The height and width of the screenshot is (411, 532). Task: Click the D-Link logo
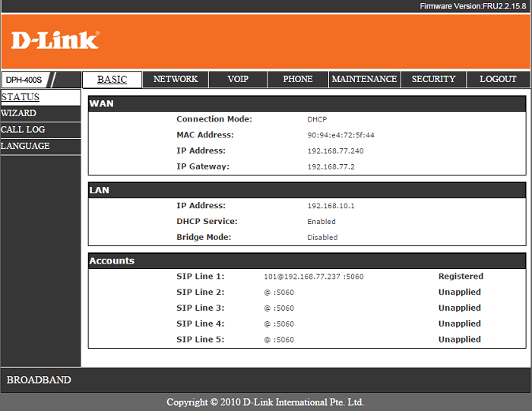click(55, 40)
